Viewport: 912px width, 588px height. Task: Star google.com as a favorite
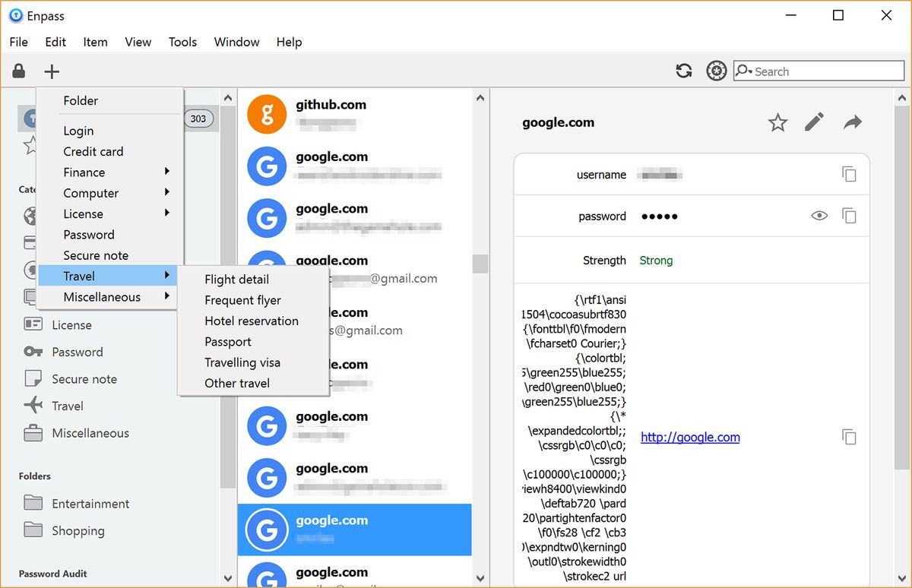coord(777,122)
